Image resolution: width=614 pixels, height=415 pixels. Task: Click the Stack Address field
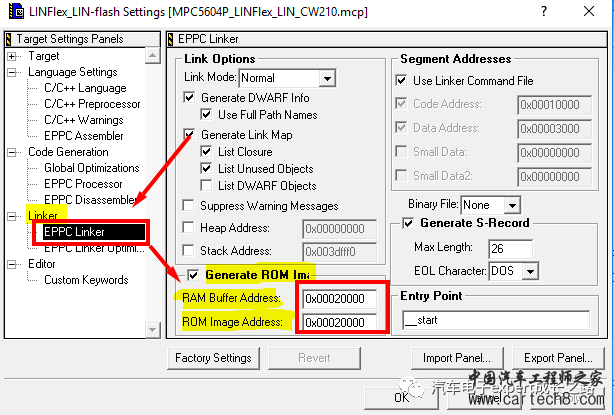point(340,252)
